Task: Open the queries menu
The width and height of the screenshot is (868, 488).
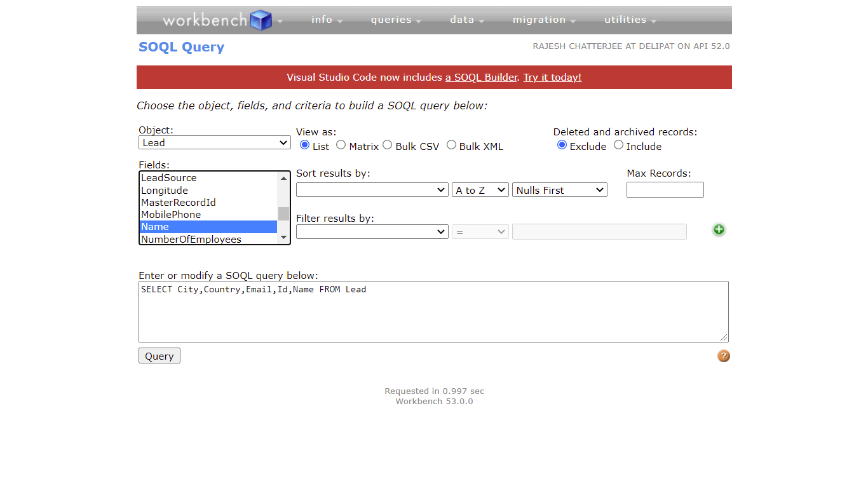Action: (x=396, y=20)
